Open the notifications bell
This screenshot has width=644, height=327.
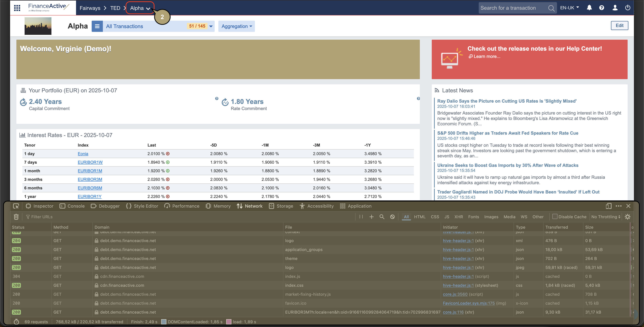tap(589, 8)
